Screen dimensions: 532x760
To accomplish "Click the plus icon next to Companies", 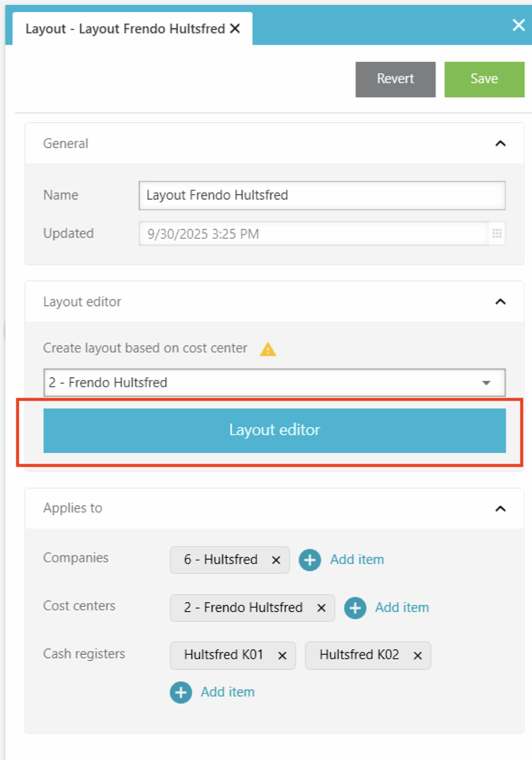I will click(310, 560).
